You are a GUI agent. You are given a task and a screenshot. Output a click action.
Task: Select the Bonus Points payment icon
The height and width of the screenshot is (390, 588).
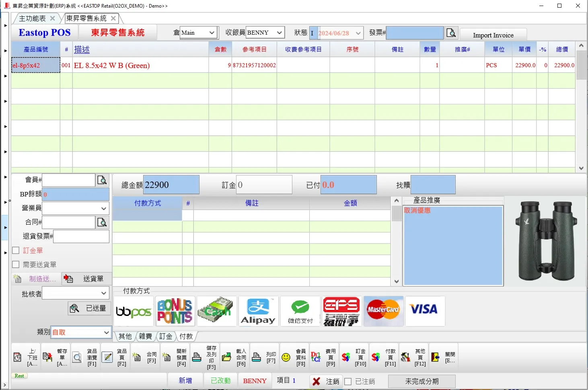[175, 311]
